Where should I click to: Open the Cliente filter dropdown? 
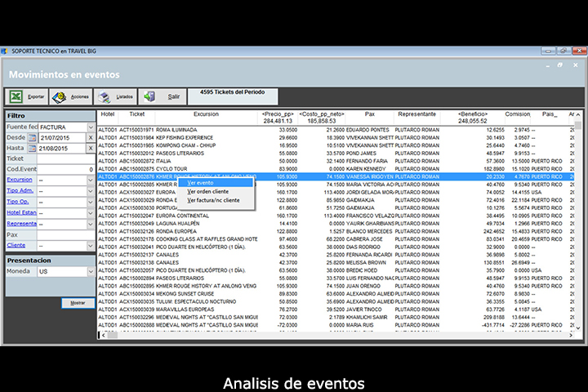point(91,244)
